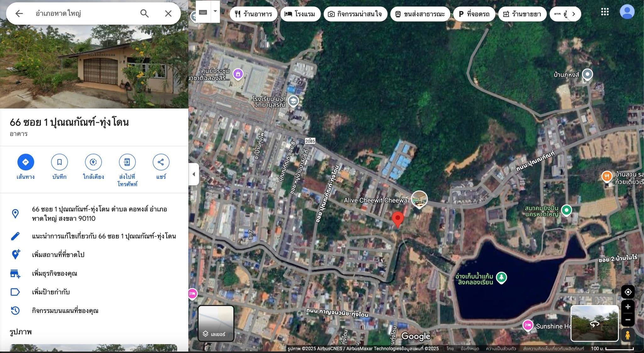Select ร้านอาหาร restaurants filter chip
The height and width of the screenshot is (353, 644).
coord(253,14)
